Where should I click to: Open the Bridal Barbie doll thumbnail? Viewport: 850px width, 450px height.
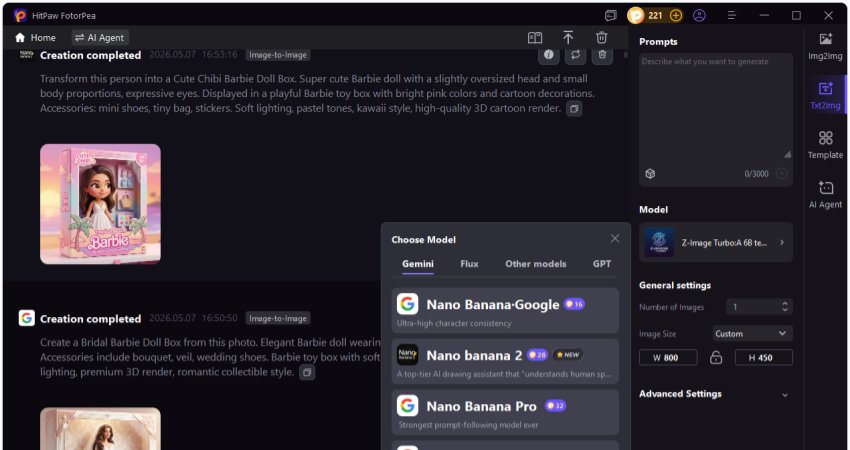[x=100, y=428]
